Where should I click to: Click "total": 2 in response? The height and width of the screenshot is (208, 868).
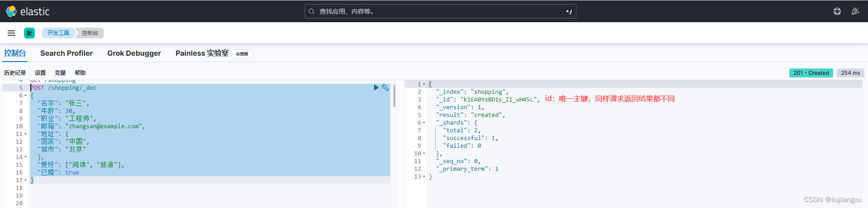click(x=462, y=131)
